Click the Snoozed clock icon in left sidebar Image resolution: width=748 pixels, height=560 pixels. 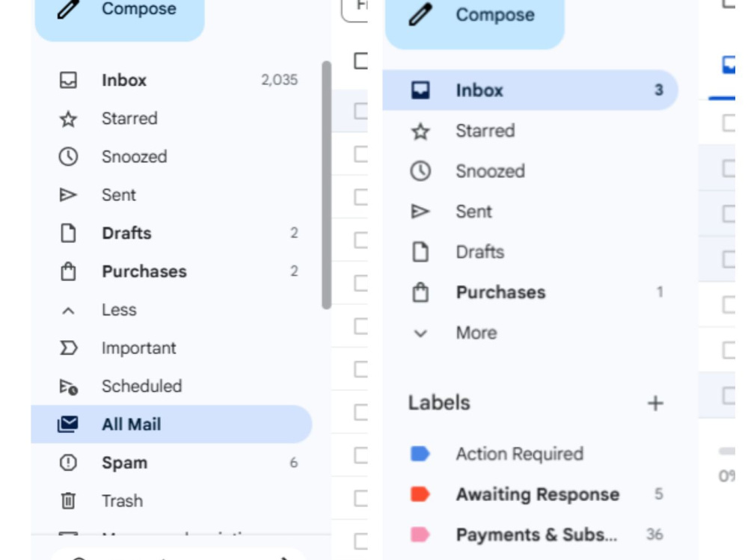68,156
